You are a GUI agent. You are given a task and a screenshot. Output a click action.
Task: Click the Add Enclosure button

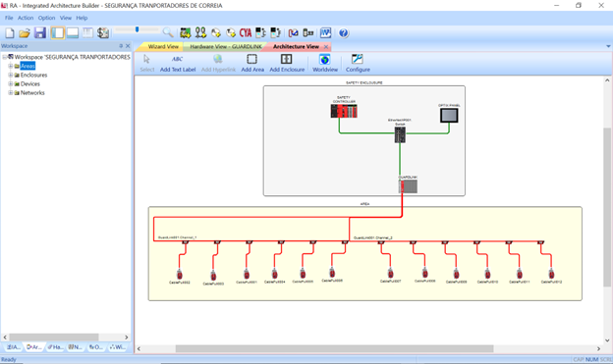pos(287,63)
